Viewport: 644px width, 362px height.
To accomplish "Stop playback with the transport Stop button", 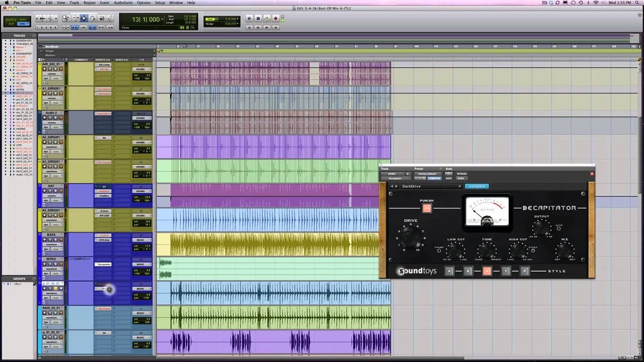I will pyautogui.click(x=258, y=19).
